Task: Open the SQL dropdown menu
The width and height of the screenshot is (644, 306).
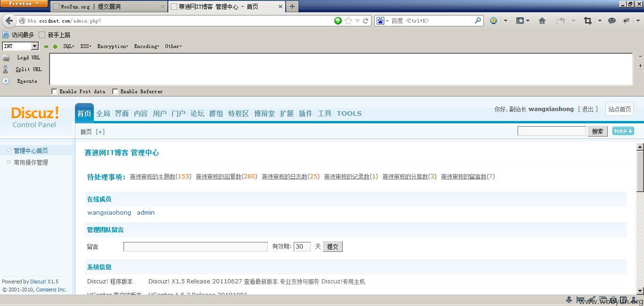Action: click(x=69, y=46)
